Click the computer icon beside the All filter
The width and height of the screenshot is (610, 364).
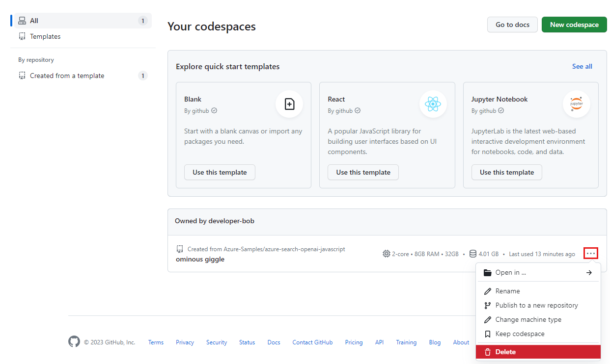(22, 21)
